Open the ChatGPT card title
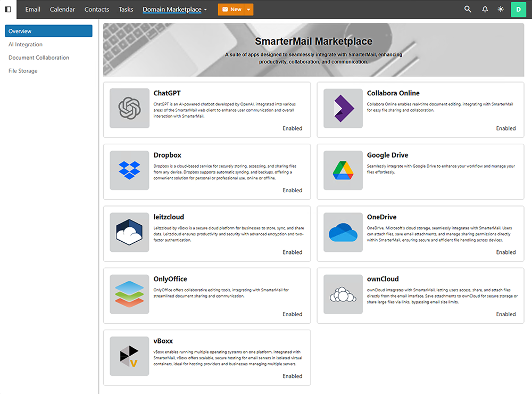The height and width of the screenshot is (394, 532). pyautogui.click(x=167, y=93)
